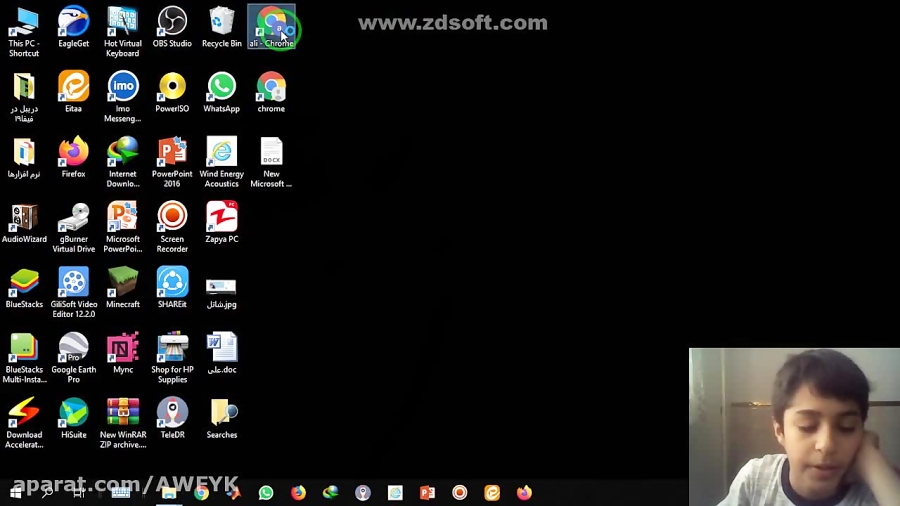
Task: Open Task View from the taskbar
Action: pyautogui.click(x=79, y=493)
